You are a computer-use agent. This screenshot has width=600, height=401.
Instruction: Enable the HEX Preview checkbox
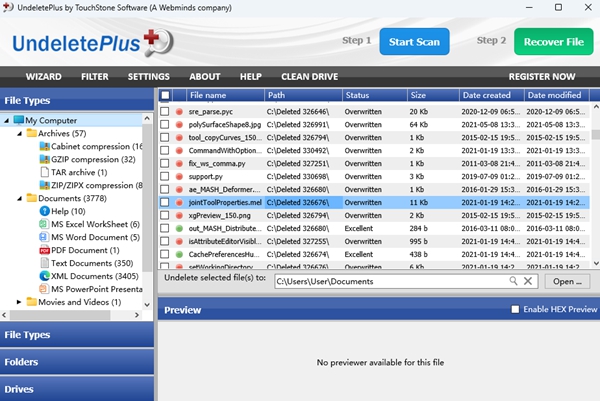[516, 310]
